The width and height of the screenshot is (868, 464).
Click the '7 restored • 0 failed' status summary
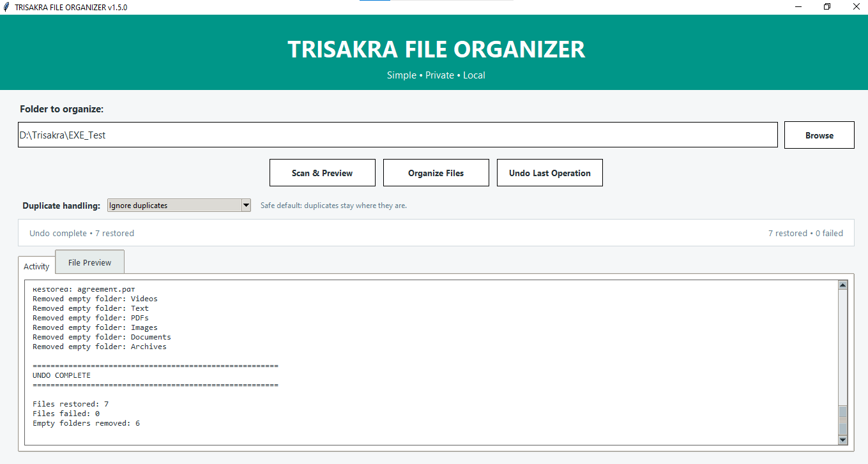pos(805,233)
